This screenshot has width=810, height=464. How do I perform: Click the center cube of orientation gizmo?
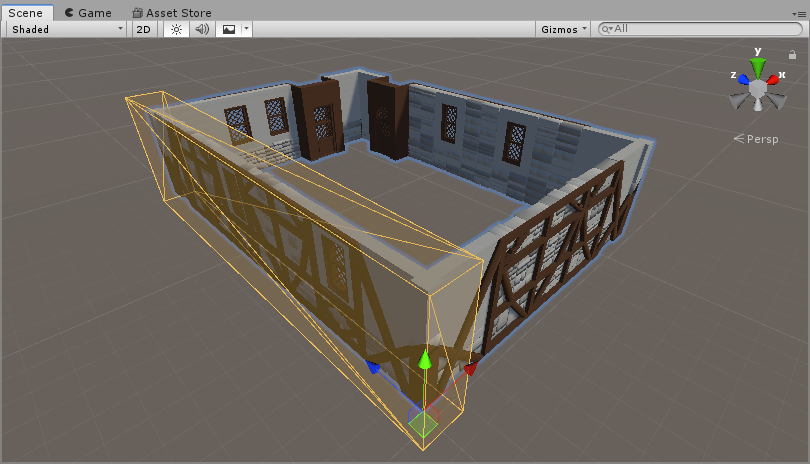[759, 88]
